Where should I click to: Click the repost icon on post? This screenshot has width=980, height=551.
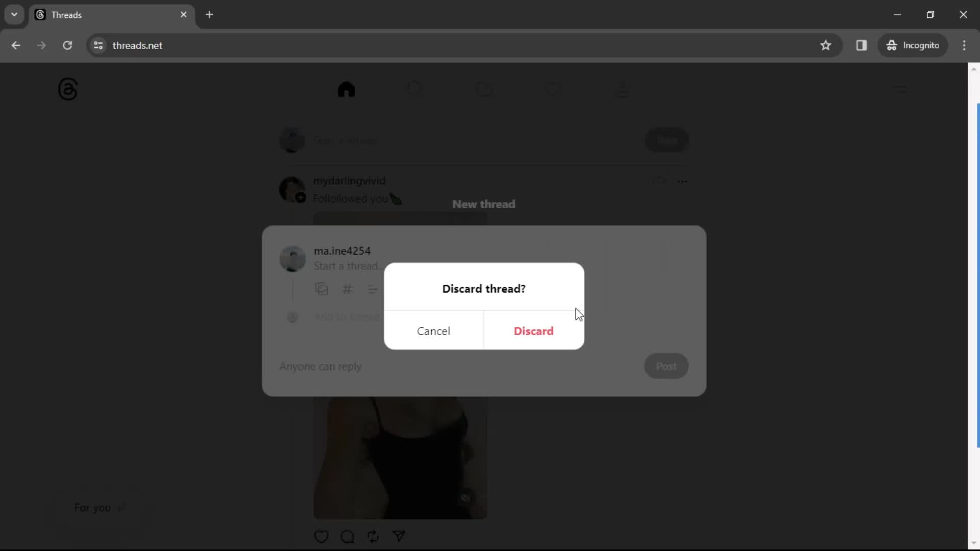(x=374, y=536)
